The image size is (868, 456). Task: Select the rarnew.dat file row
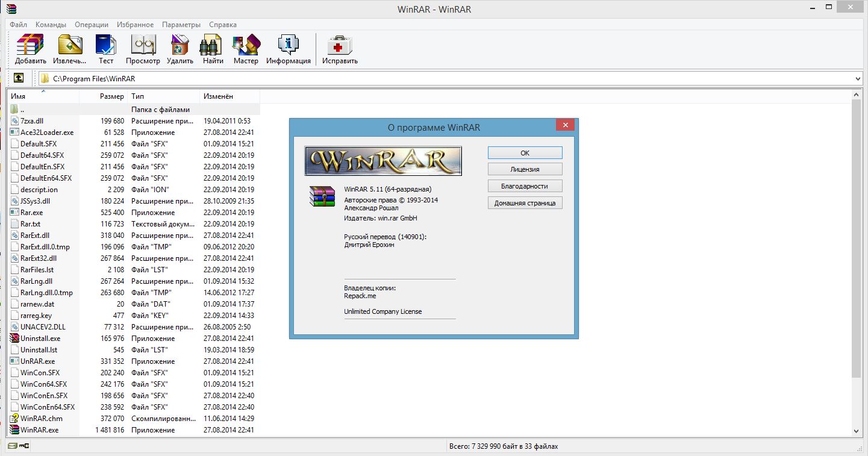click(134, 304)
